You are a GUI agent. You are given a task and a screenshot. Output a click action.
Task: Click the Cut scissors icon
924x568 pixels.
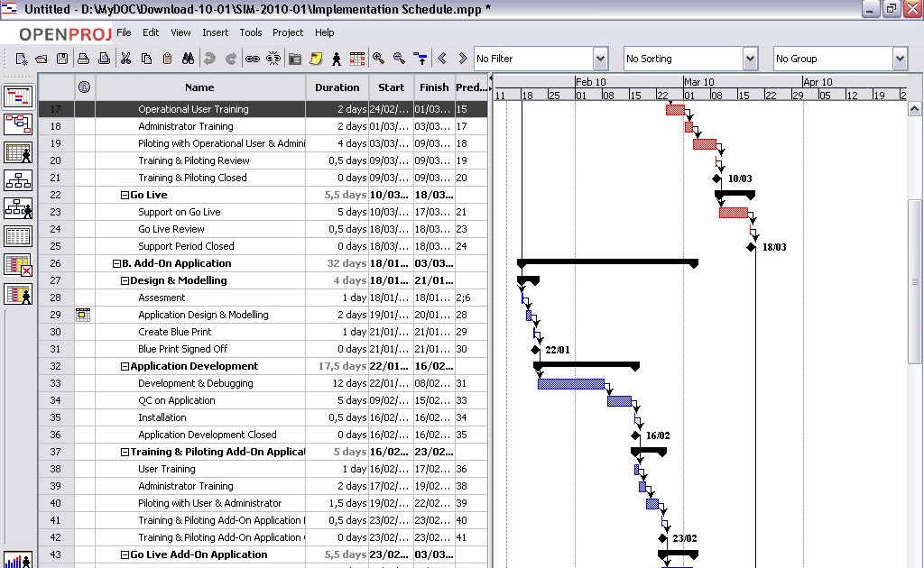coord(125,59)
